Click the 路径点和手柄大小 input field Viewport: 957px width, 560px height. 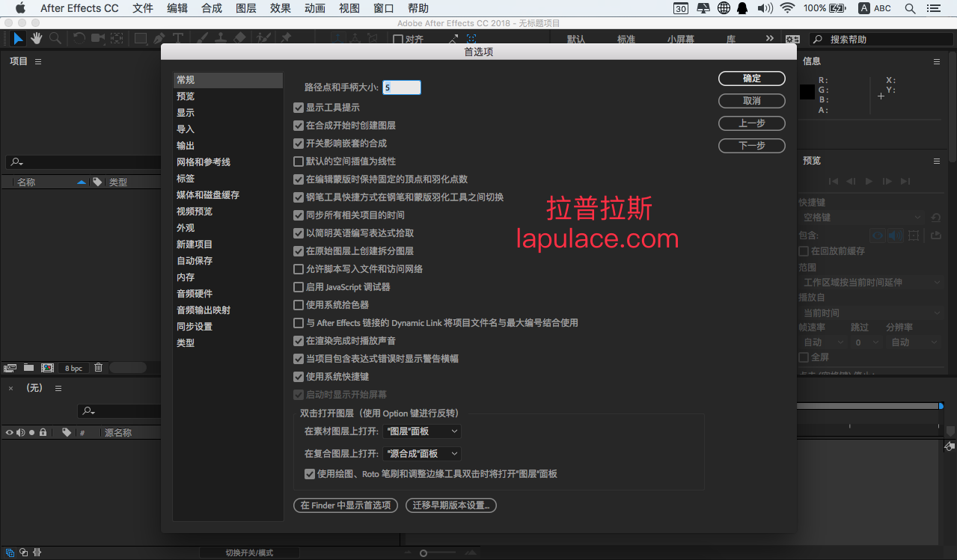coord(402,87)
